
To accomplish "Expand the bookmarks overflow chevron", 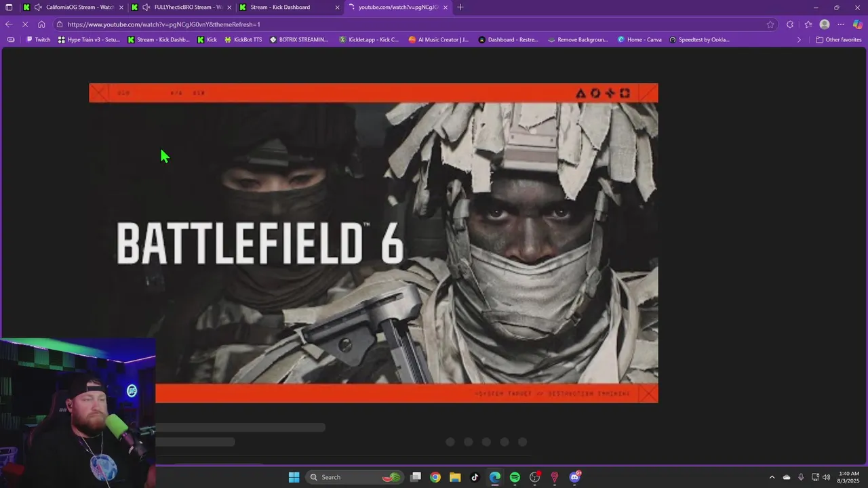I will 799,40.
